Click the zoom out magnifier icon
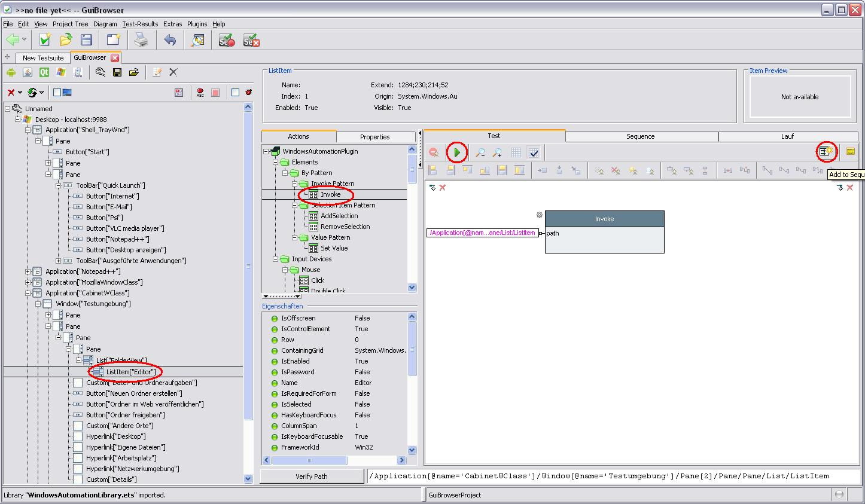This screenshot has height=504, width=865. [x=480, y=152]
